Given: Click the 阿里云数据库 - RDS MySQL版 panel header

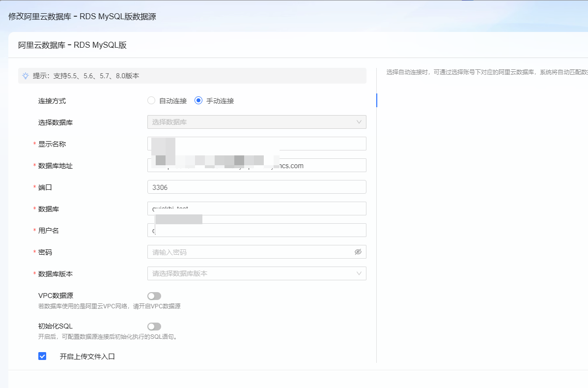Looking at the screenshot, I should (73, 45).
